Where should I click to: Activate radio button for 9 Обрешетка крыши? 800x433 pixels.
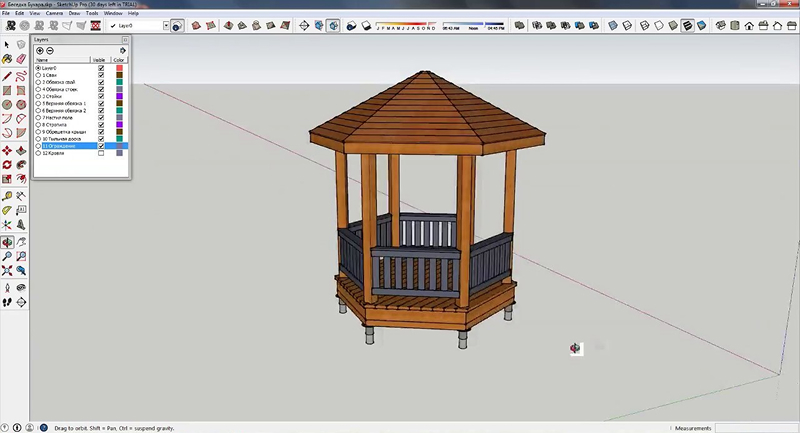[x=38, y=132]
